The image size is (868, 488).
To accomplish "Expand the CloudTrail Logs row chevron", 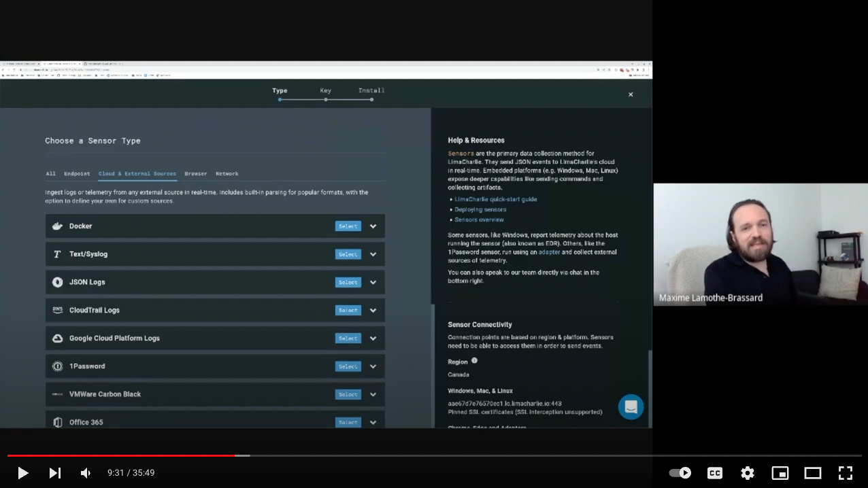I will (373, 310).
